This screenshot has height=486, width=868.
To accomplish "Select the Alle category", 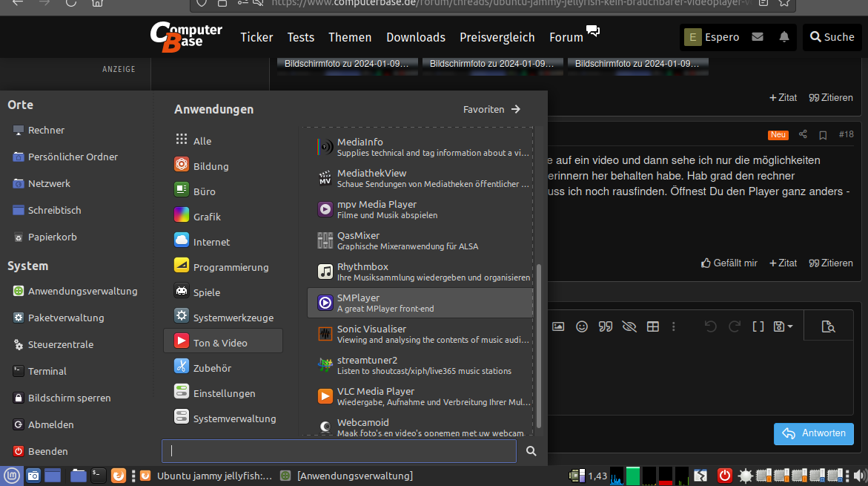I will pyautogui.click(x=223, y=141).
